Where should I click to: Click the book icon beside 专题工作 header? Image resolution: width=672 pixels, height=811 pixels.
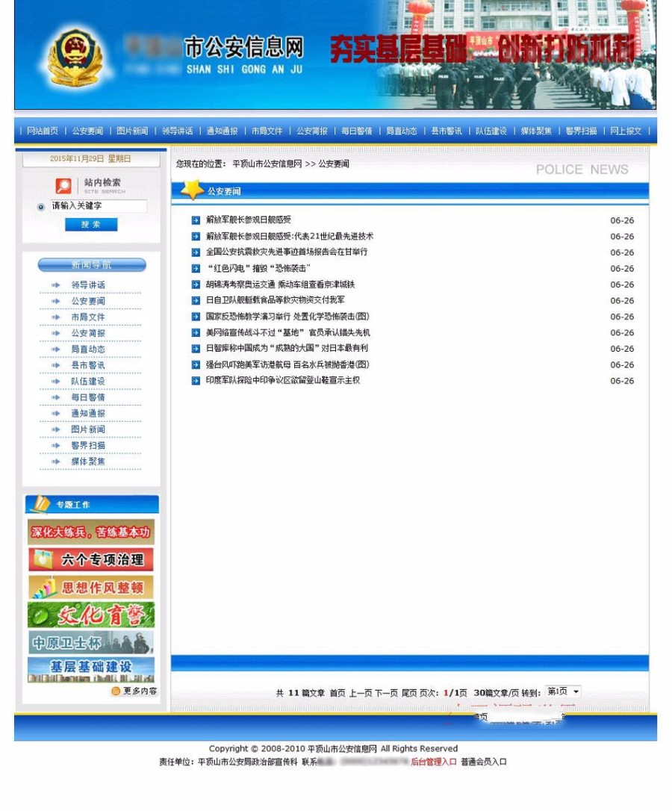[40, 504]
